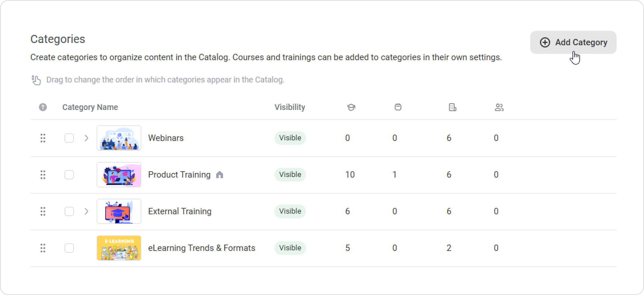Grab the drag handle for Webinars row
This screenshot has height=295, width=644.
pos(43,138)
